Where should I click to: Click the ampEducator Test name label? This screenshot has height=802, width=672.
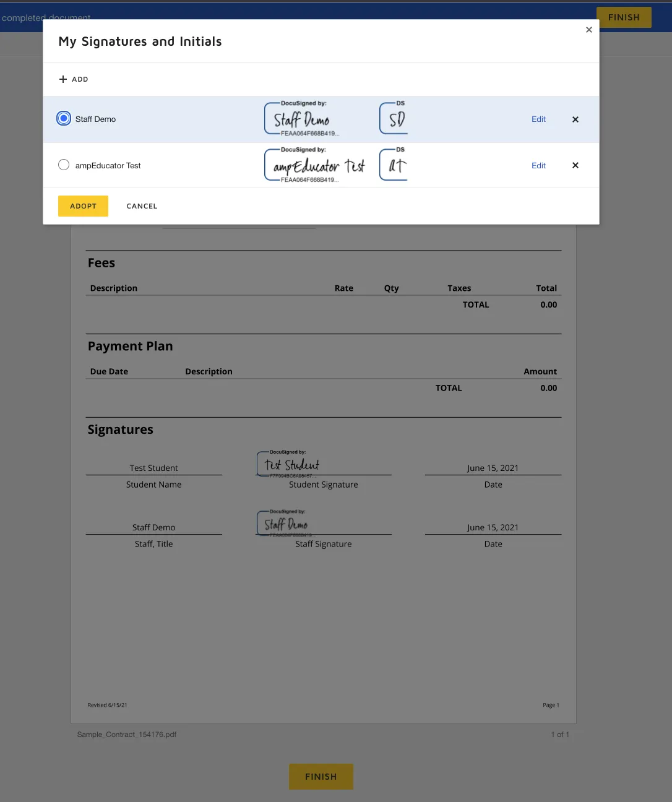(108, 166)
